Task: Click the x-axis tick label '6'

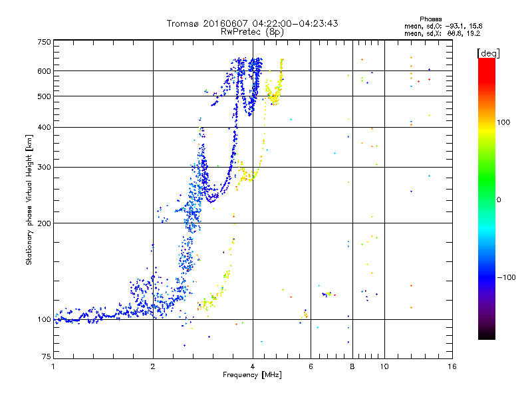Action: click(311, 366)
